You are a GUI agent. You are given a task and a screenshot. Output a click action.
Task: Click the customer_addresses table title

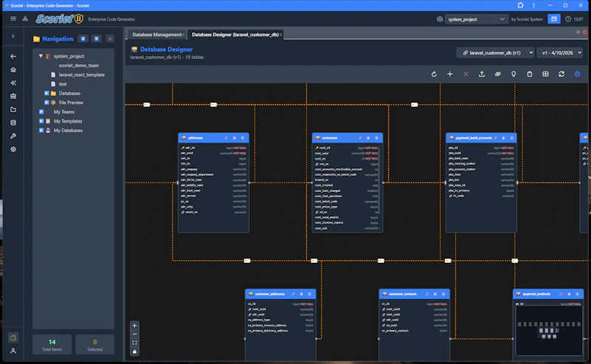click(270, 294)
